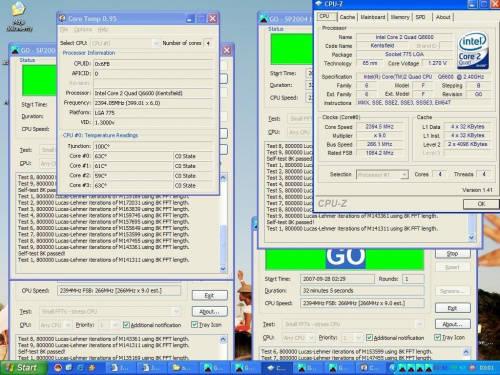Click the Internet Explorer quick launch icon
The image size is (500, 375).
[80, 368]
